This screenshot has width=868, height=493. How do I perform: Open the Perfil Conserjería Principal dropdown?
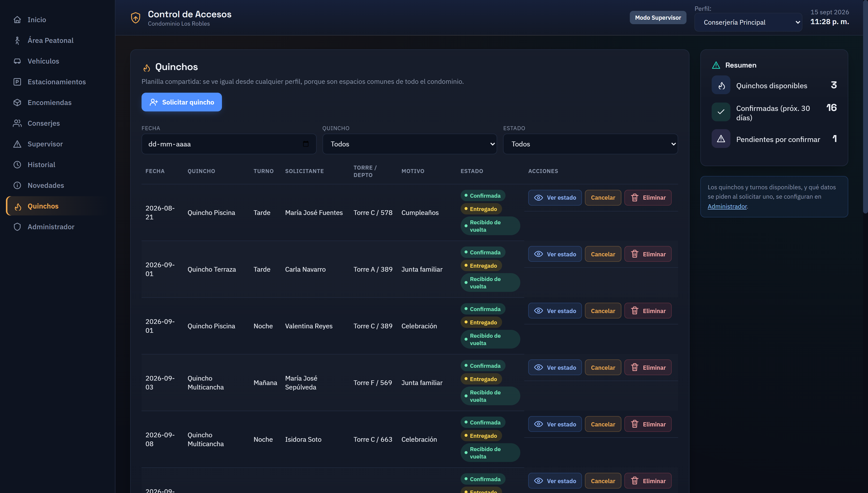[748, 22]
